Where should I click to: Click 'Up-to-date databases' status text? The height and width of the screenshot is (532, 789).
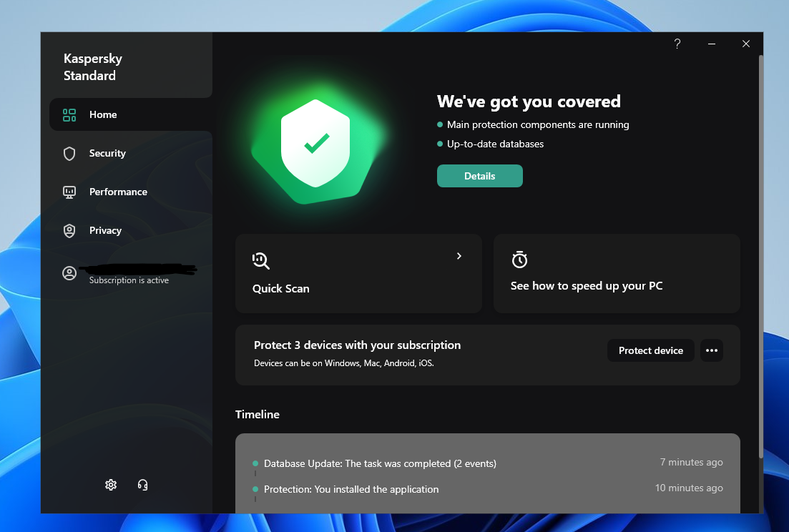pyautogui.click(x=495, y=144)
